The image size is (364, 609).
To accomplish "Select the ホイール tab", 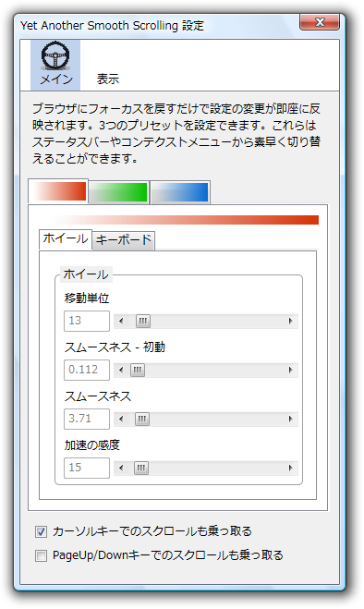I will [66, 238].
